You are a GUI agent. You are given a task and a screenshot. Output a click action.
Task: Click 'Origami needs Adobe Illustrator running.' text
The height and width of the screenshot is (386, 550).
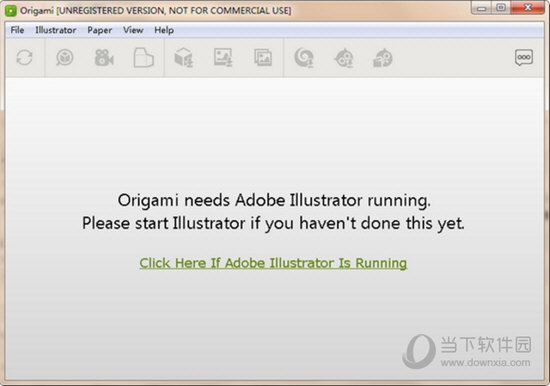click(274, 201)
